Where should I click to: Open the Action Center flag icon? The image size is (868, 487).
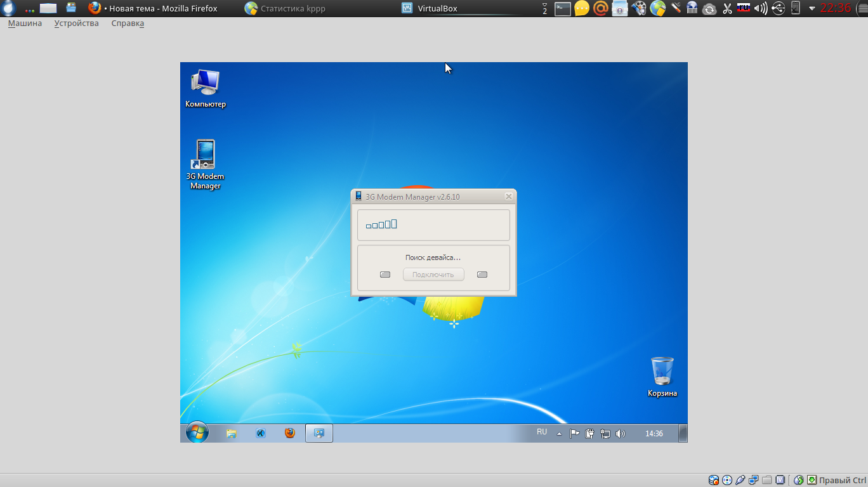click(x=574, y=434)
